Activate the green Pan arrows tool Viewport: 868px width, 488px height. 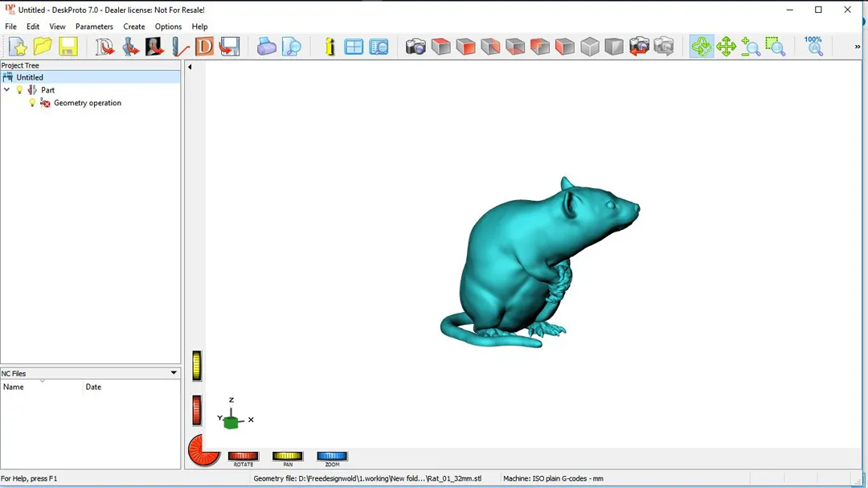click(727, 47)
